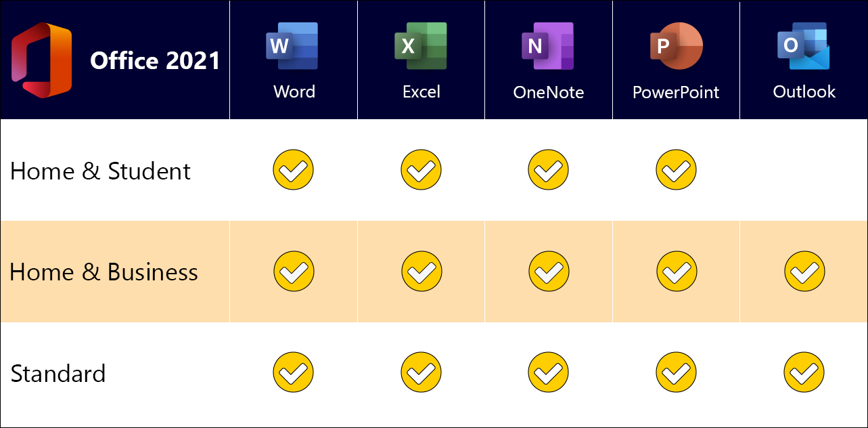
Task: Click the OneNote checkmark for Home & Business
Action: 549,272
